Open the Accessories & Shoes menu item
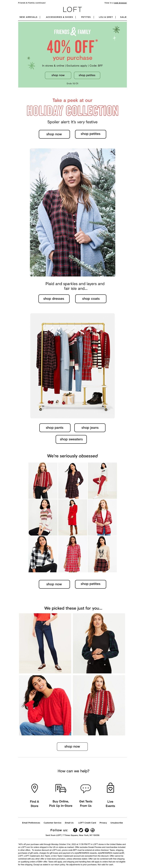 (x=59, y=17)
